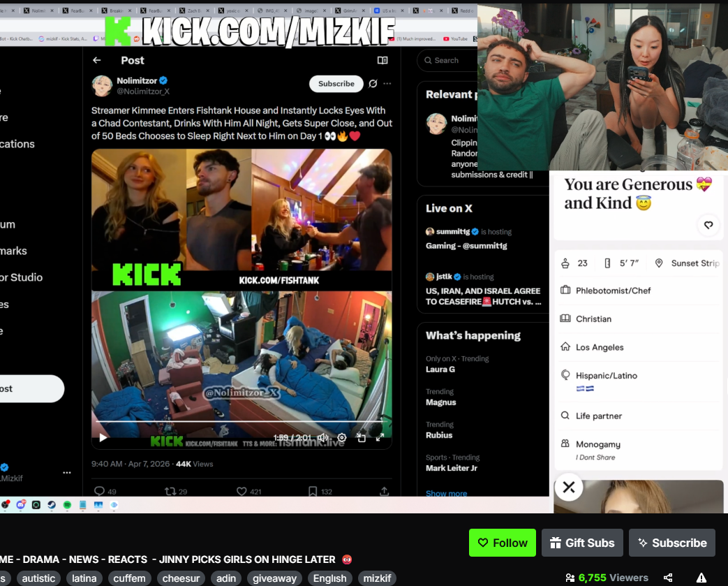Screen dimensions: 728x586
Task: Like the post with 421 likes
Action: [249, 491]
